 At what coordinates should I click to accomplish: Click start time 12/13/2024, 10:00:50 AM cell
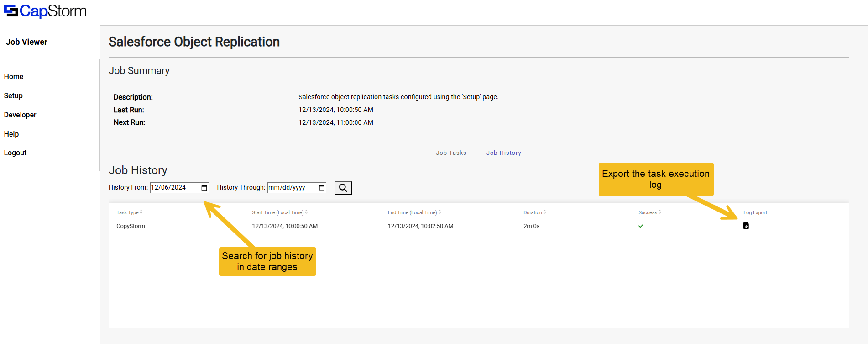pyautogui.click(x=285, y=226)
